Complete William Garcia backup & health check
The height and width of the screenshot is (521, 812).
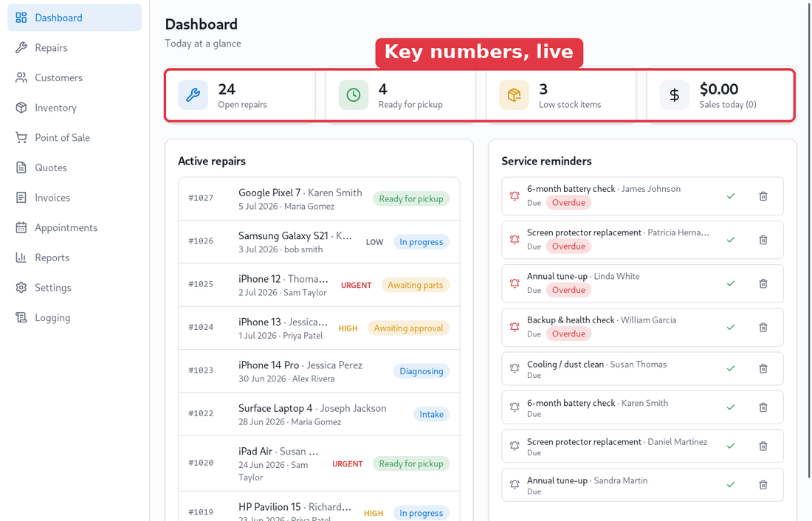pyautogui.click(x=731, y=328)
